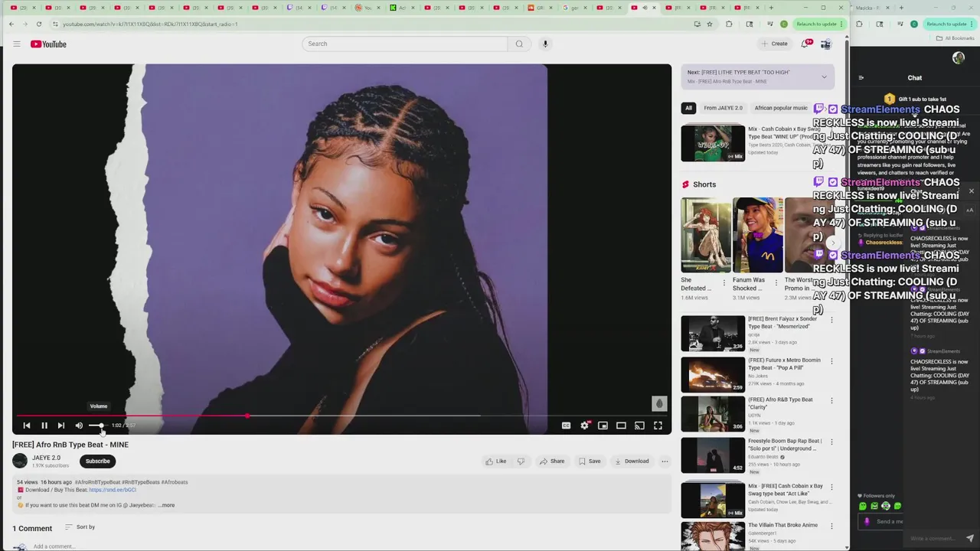Open the player settings gear
The width and height of the screenshot is (980, 551).
point(584,425)
